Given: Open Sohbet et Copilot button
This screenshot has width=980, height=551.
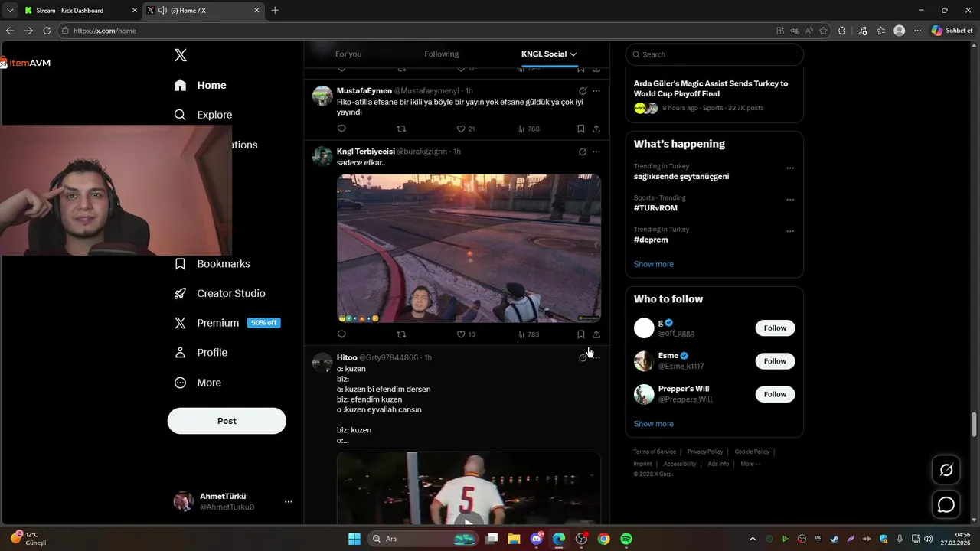Looking at the screenshot, I should [x=952, y=31].
